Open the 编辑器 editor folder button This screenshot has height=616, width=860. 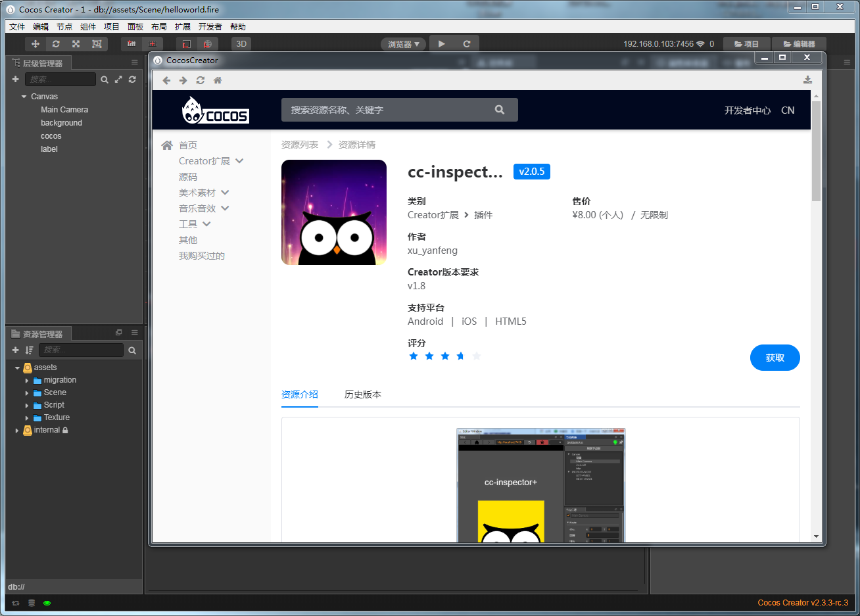[x=799, y=44]
